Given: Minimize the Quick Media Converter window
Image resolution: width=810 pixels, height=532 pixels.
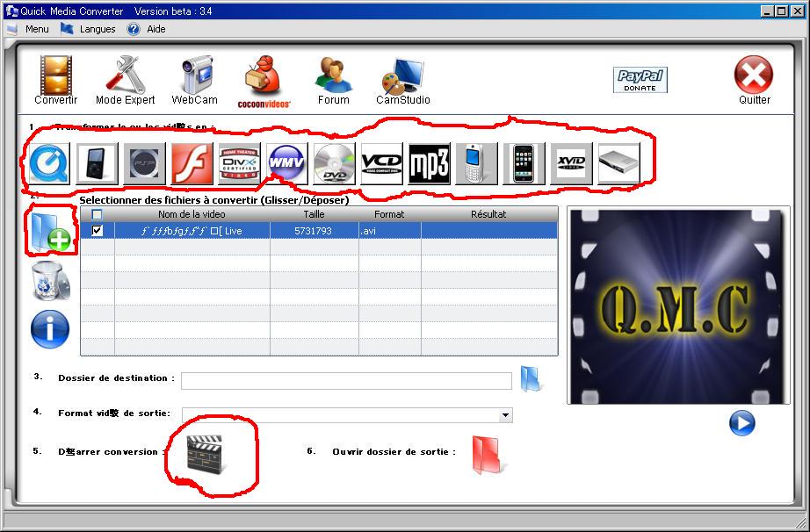Looking at the screenshot, I should click(768, 11).
